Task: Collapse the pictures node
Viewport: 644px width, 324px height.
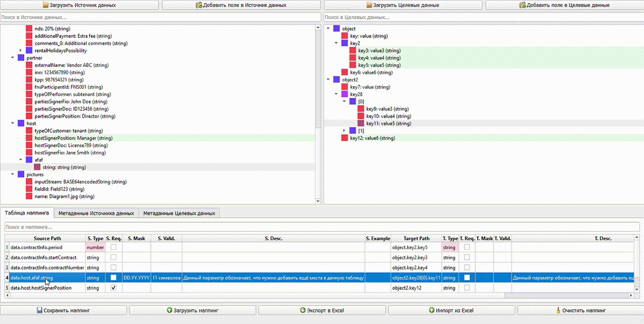Action: click(12, 174)
